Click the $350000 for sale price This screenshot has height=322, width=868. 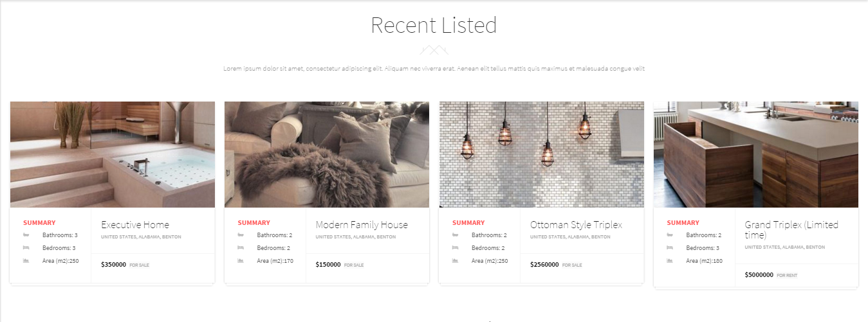(125, 265)
